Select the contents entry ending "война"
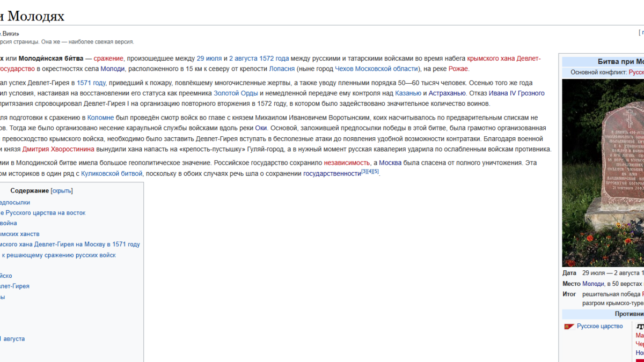Screen dimensions: 644x362 pyautogui.click(x=9, y=223)
